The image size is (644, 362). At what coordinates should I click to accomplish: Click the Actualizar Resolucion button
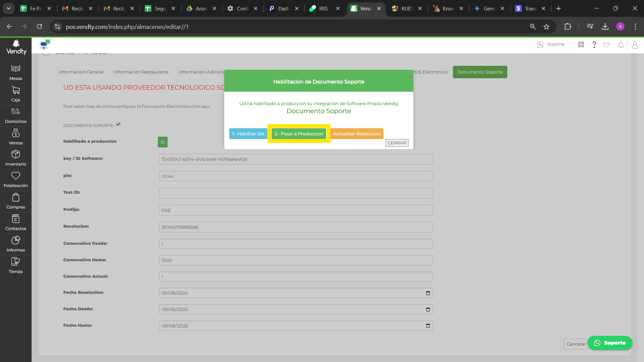[x=357, y=134]
